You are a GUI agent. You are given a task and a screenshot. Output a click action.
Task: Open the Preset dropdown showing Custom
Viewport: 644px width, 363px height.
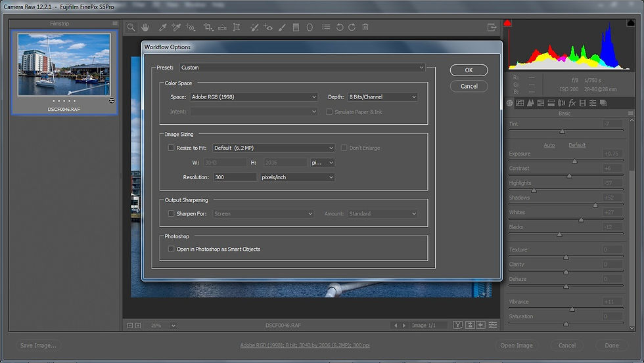point(302,67)
